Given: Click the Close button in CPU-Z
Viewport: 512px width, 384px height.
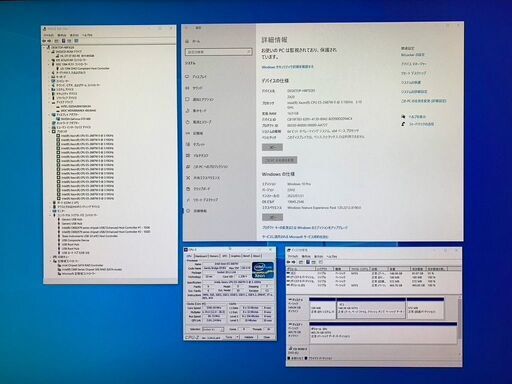Looking at the screenshot, I should pos(267,337).
